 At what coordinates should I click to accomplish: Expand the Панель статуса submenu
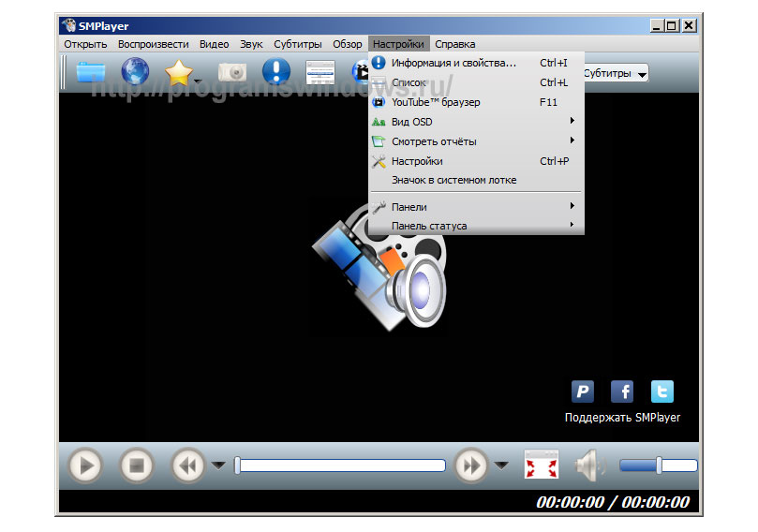click(x=476, y=226)
